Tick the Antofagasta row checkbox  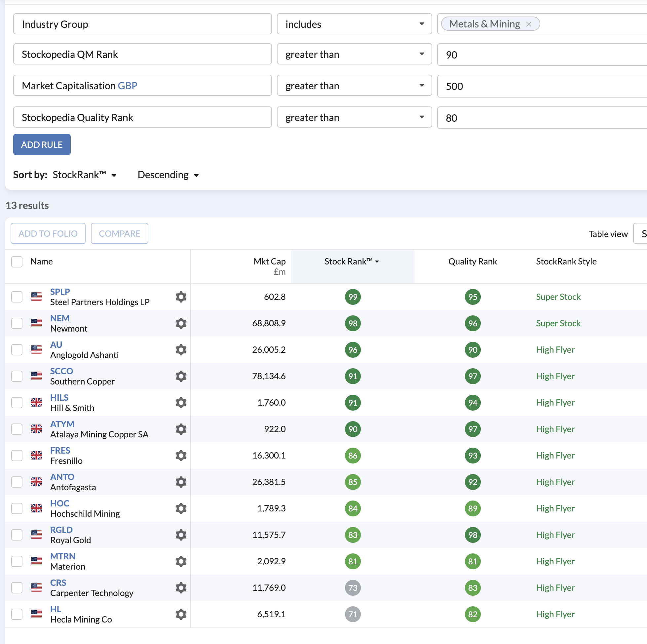(17, 482)
